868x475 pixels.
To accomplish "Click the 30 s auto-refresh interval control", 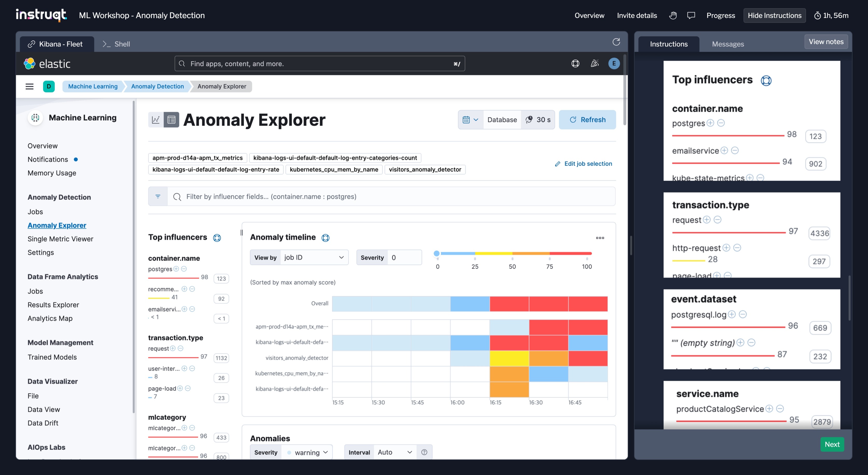I will [x=538, y=120].
